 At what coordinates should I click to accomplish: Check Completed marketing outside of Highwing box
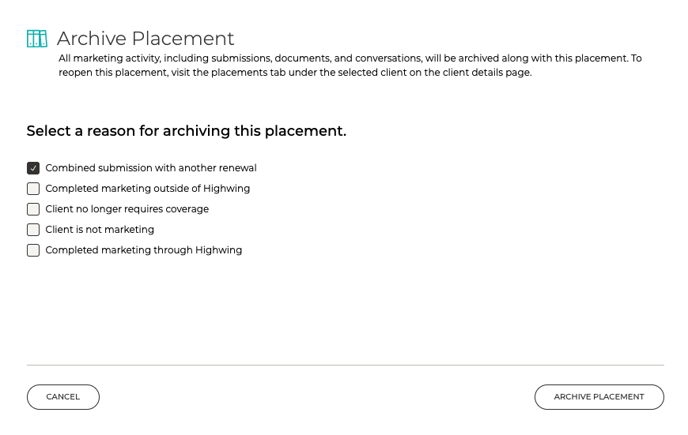pos(33,189)
